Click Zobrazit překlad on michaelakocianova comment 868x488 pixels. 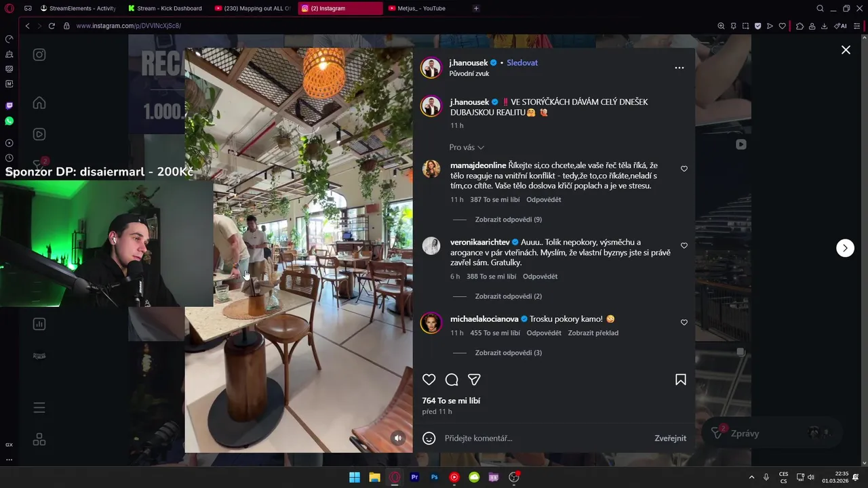(593, 333)
